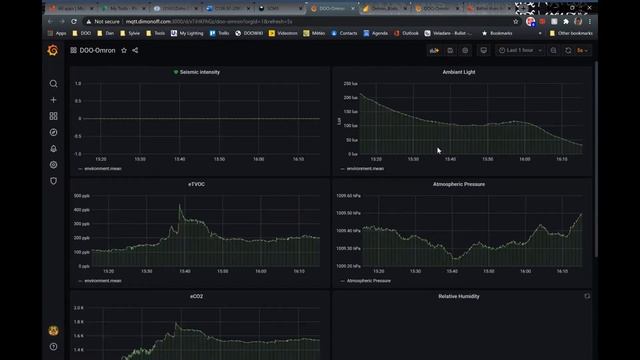The height and width of the screenshot is (360, 640).
Task: Open the Outlook bookmark
Action: click(x=407, y=33)
